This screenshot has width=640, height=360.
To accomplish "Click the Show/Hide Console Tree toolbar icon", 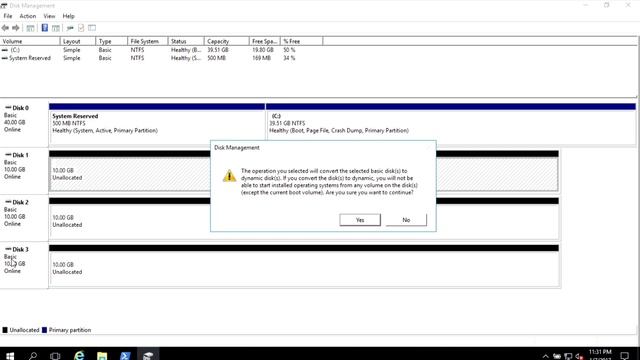I will pos(30,28).
